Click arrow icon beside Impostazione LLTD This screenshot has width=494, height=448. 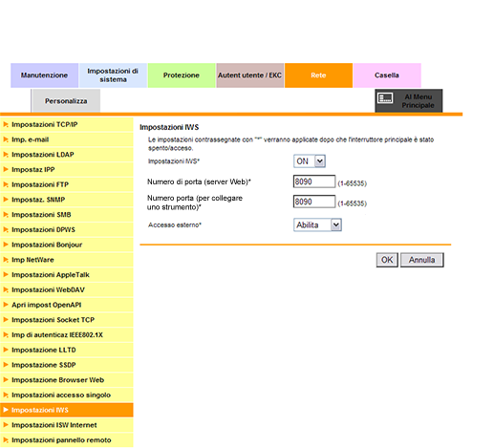click(x=6, y=350)
